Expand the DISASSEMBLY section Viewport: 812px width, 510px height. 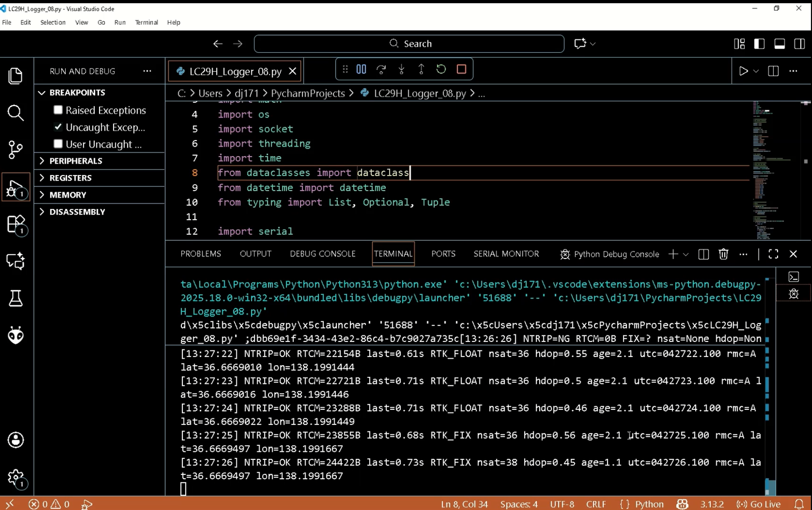coord(77,212)
